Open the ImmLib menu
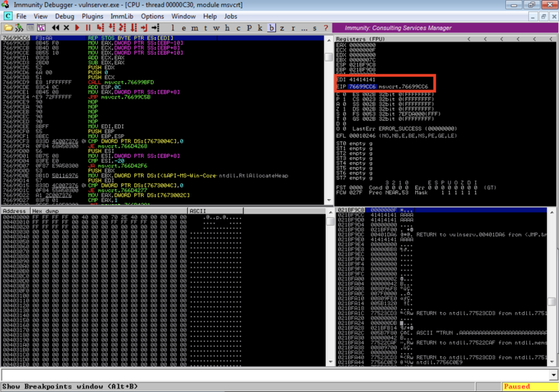 (122, 16)
